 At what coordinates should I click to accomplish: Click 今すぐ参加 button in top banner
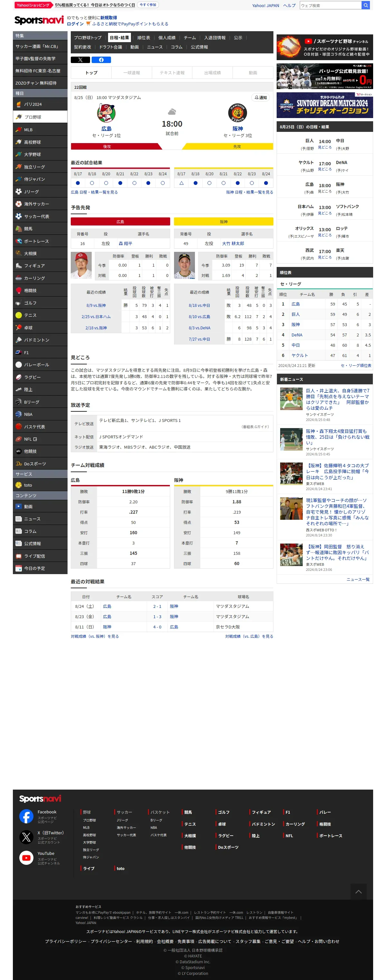pos(148,5)
